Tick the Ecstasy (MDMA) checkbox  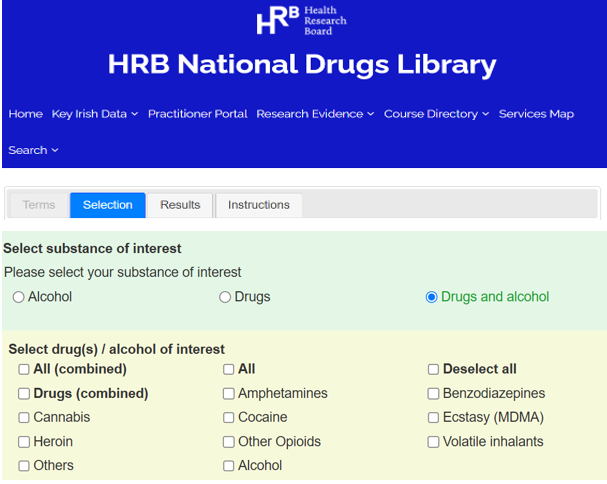point(433,418)
